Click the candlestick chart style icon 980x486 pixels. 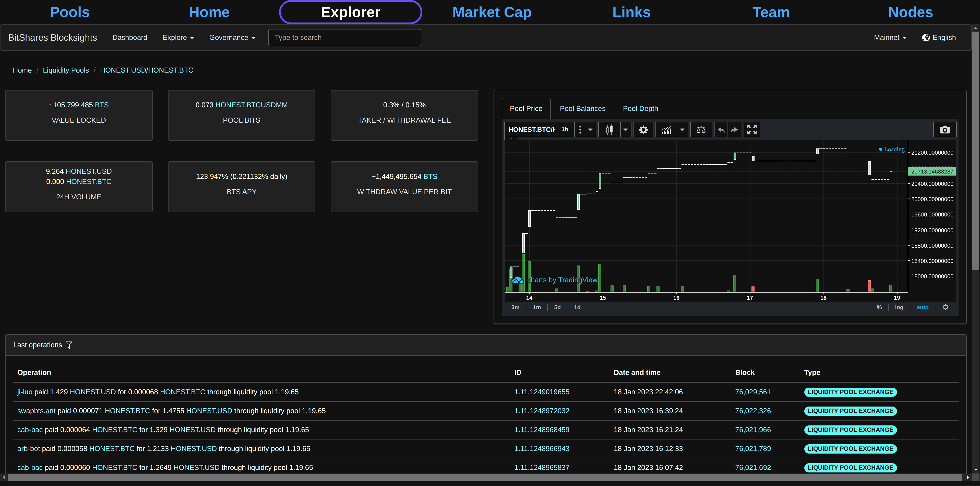tap(609, 130)
